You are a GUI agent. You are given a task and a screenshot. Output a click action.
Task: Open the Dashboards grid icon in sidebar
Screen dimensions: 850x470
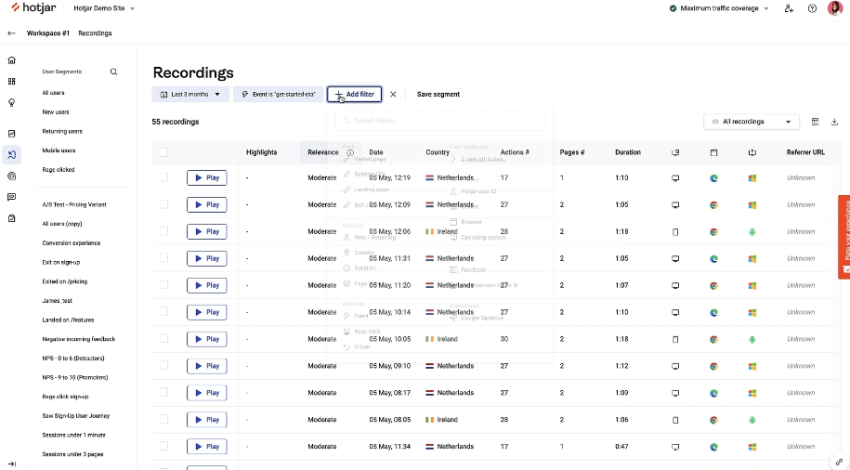pos(11,81)
